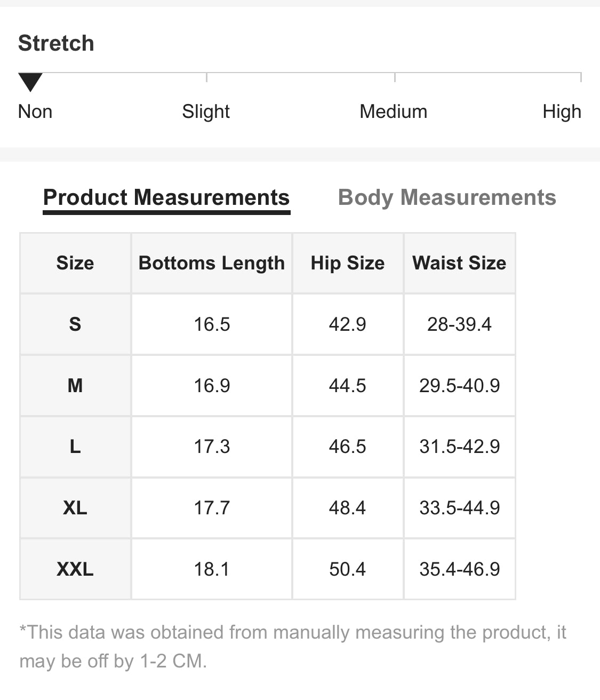Screen dimensions: 600x700
Task: Click the 17.3 bottoms length cell
Action: click(212, 447)
